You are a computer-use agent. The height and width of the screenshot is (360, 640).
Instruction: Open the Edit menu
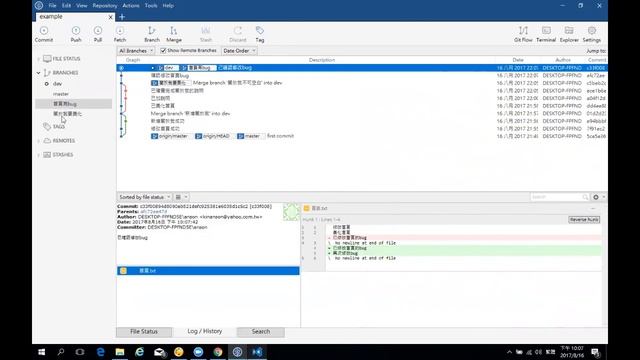pos(67,6)
